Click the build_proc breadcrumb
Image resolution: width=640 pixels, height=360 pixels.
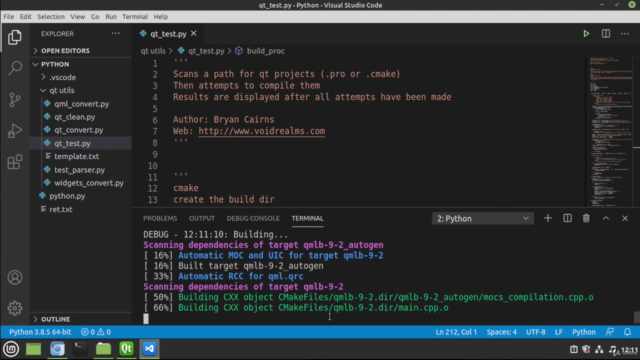pyautogui.click(x=265, y=51)
